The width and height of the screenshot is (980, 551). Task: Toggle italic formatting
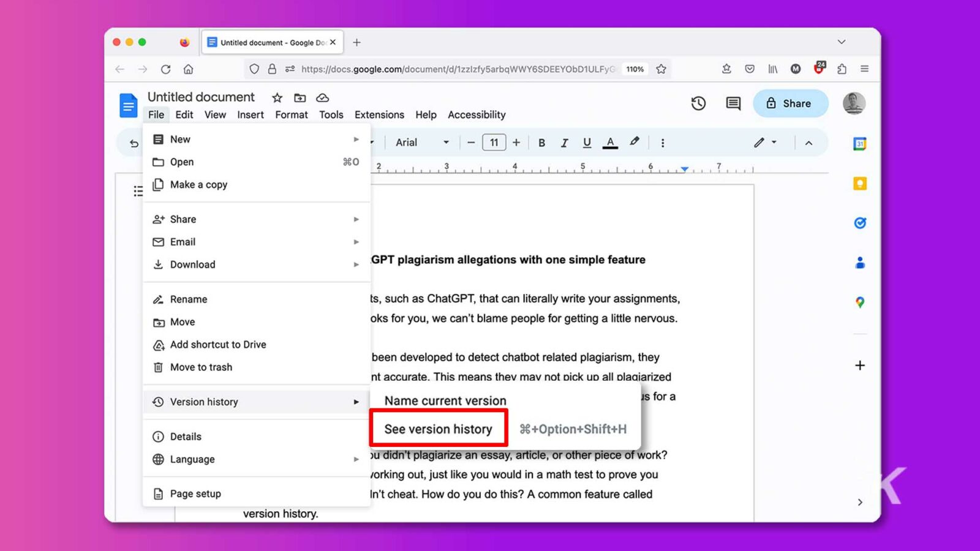pos(564,143)
